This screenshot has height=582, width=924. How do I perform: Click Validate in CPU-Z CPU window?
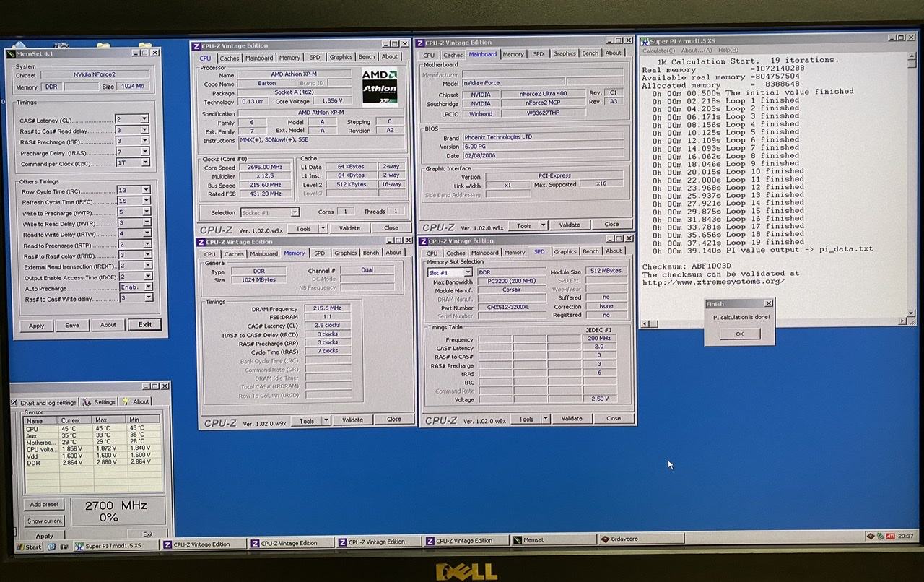[349, 228]
